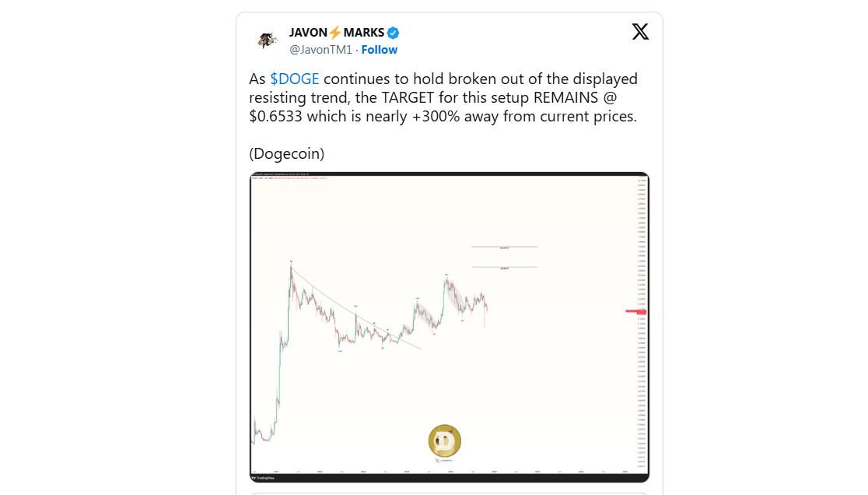The image size is (868, 495).
Task: Open the $DOGE cashtag link
Action: pyautogui.click(x=294, y=79)
